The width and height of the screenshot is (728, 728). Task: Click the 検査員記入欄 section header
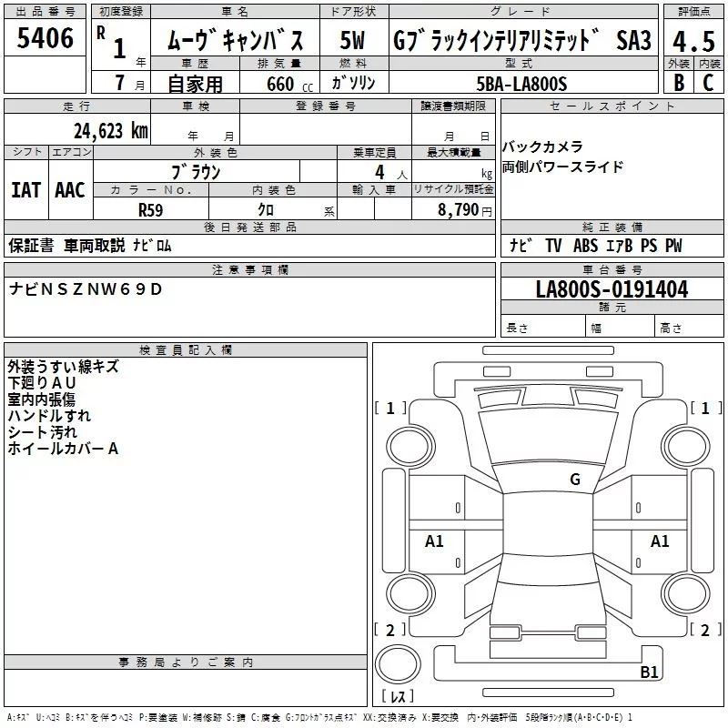186,349
